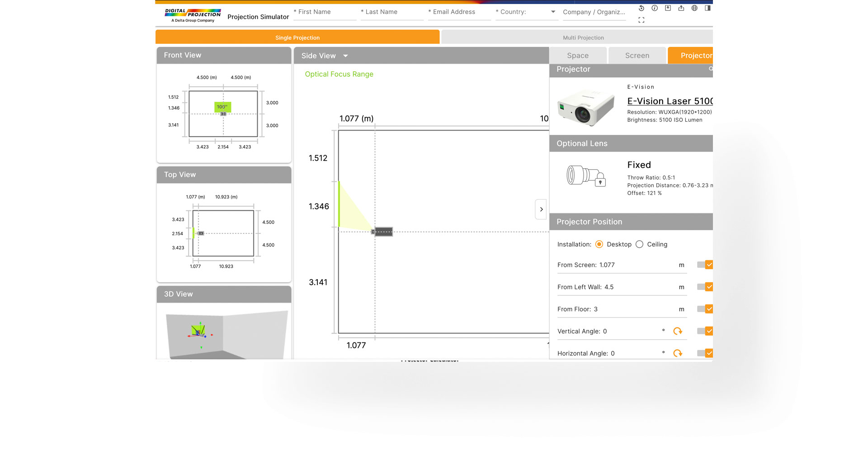Viewport: 868px width, 470px height.
Task: Click 'Resolution: WUXGA(1920*1200)' text
Action: click(x=670, y=112)
